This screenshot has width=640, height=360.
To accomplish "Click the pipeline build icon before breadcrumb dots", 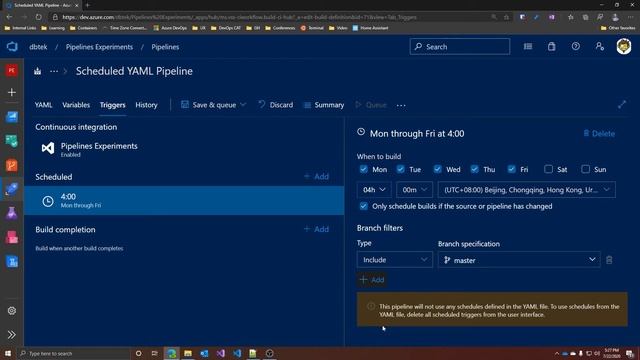I will pyautogui.click(x=38, y=71).
